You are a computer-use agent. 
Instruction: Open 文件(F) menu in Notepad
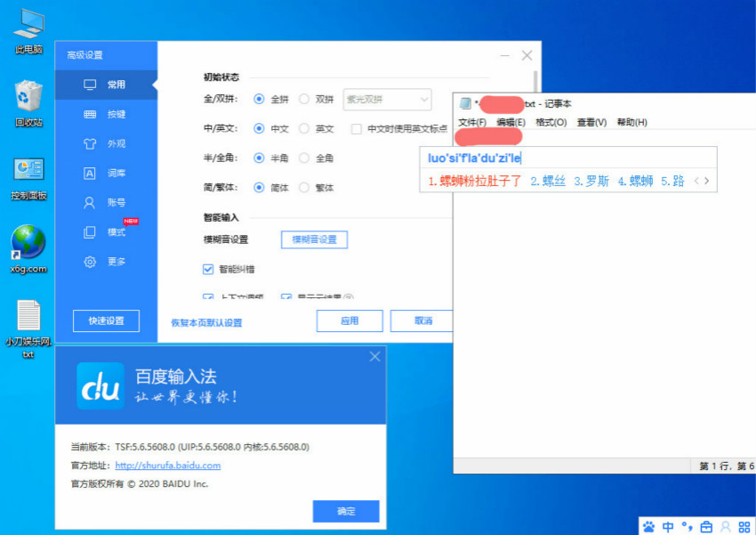click(471, 123)
